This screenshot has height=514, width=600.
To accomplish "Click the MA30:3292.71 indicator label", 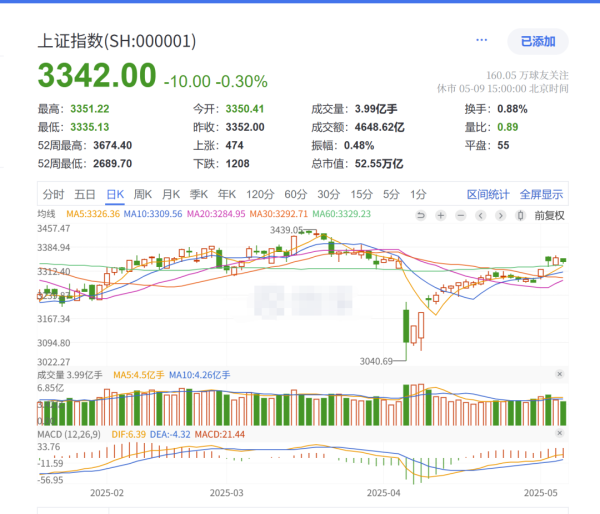I will (x=279, y=214).
